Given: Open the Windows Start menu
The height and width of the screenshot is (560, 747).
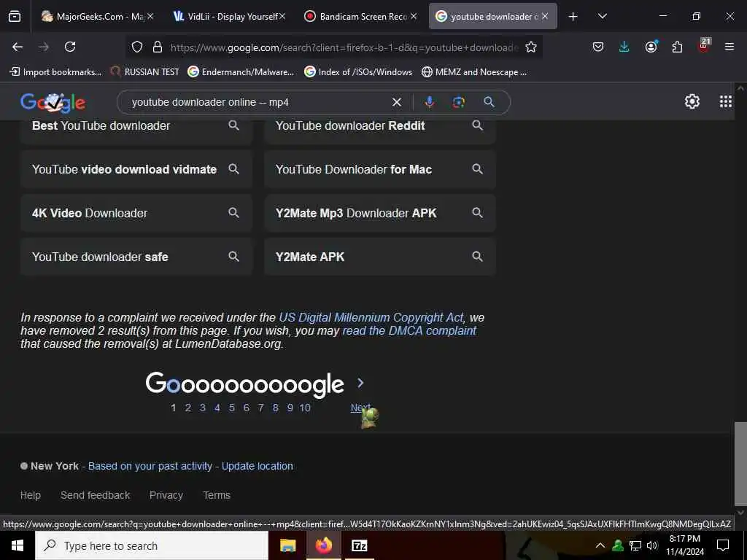Looking at the screenshot, I should click(x=18, y=545).
